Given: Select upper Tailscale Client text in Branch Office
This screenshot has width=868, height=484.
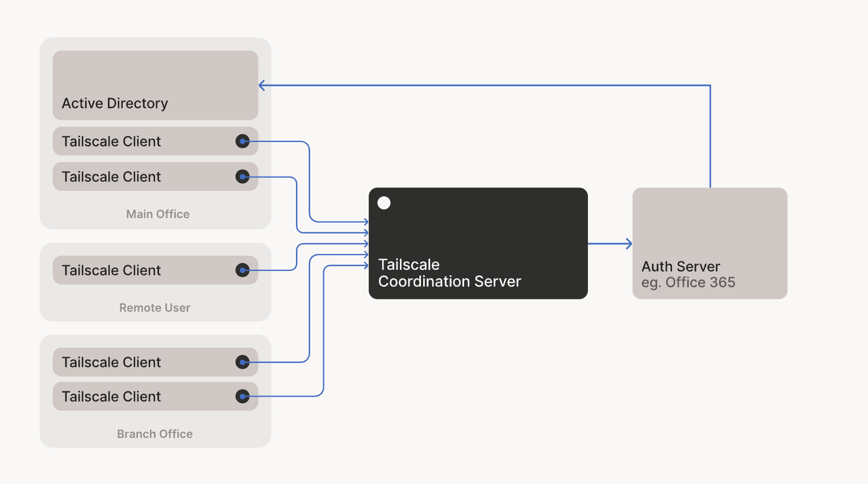Looking at the screenshot, I should click(x=111, y=362).
